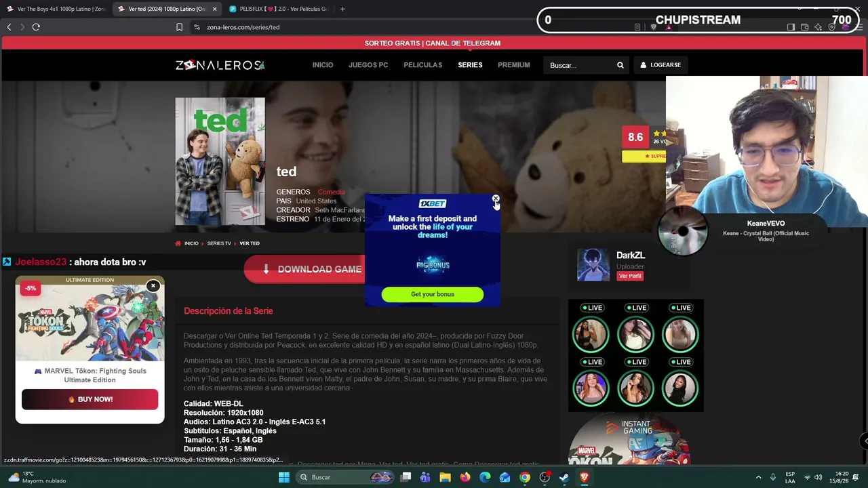Open the top-middle LIVE stream avatar
This screenshot has width=868, height=488.
point(635,333)
